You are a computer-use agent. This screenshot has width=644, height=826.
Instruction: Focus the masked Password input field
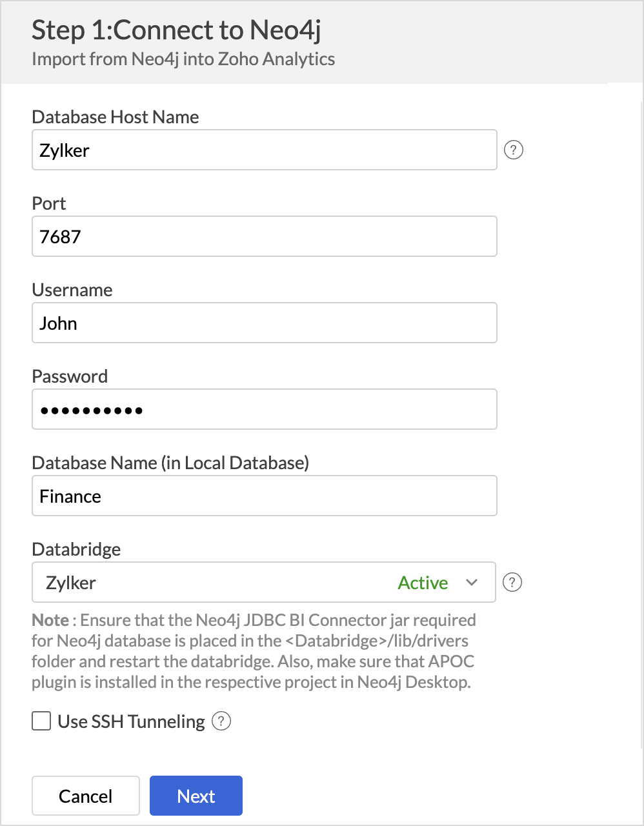point(265,410)
